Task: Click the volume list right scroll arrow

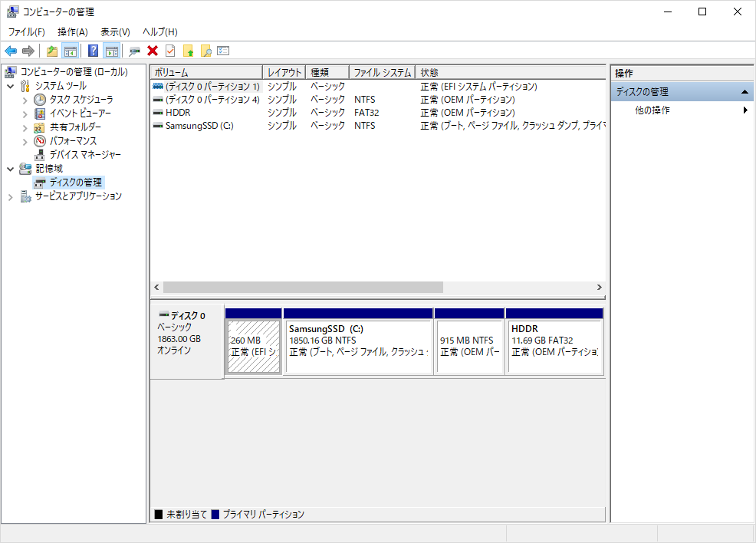Action: click(x=600, y=288)
